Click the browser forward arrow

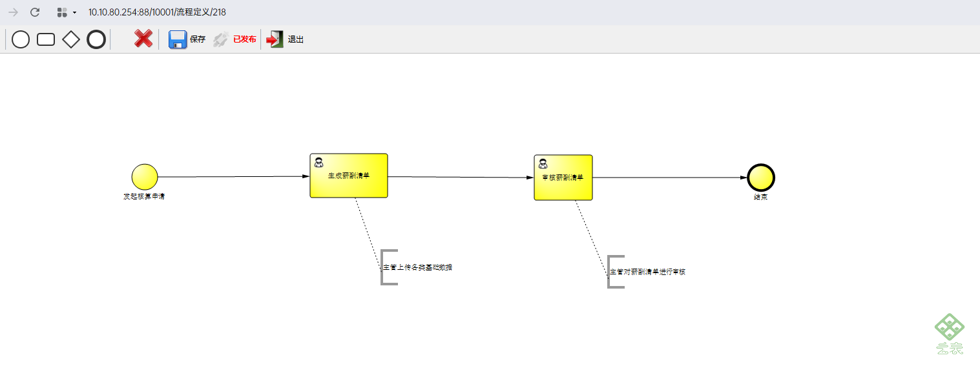coord(13,12)
